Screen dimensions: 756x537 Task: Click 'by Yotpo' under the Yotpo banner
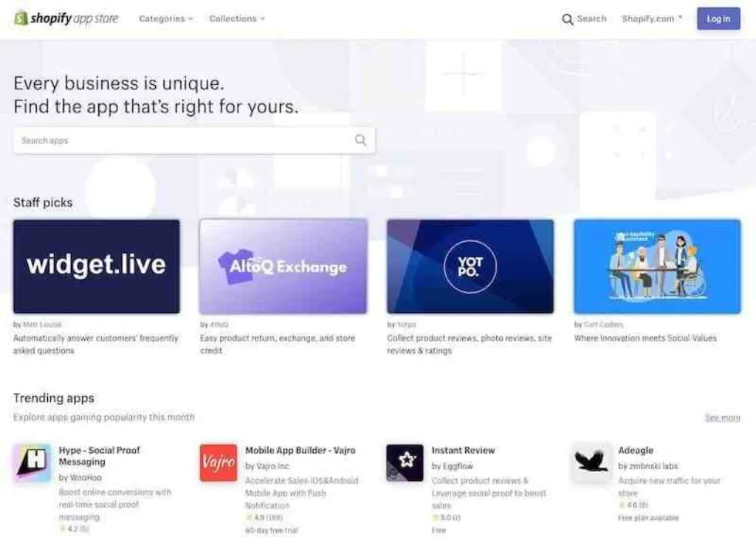point(402,325)
